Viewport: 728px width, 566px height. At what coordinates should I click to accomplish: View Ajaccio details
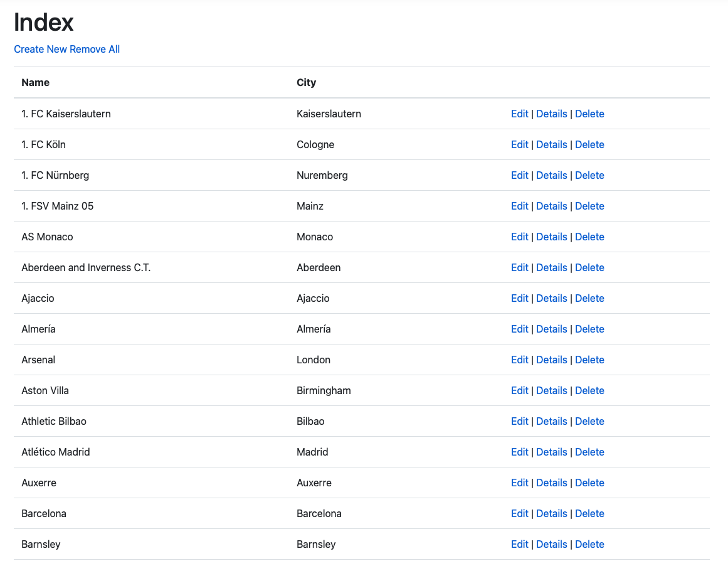coord(552,298)
